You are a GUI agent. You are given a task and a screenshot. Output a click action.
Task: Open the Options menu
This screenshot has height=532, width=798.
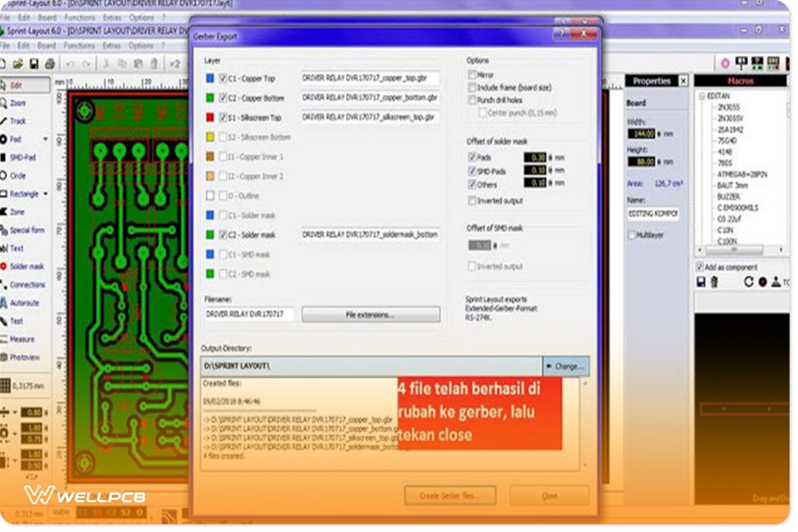coord(140,45)
